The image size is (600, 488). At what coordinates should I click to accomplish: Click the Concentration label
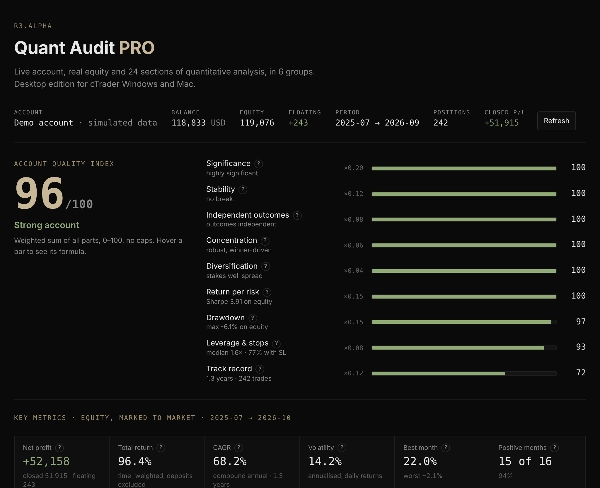pyautogui.click(x=232, y=240)
